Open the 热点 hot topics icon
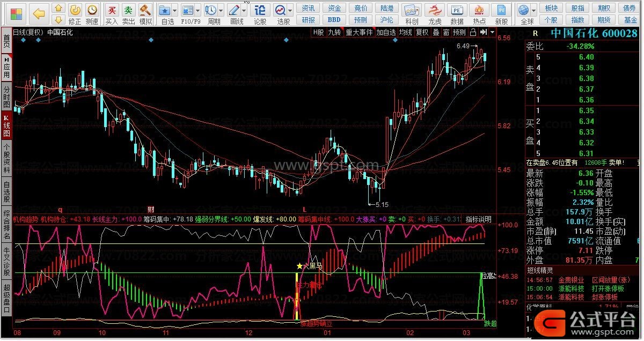The width and height of the screenshot is (644, 341). coord(480,14)
